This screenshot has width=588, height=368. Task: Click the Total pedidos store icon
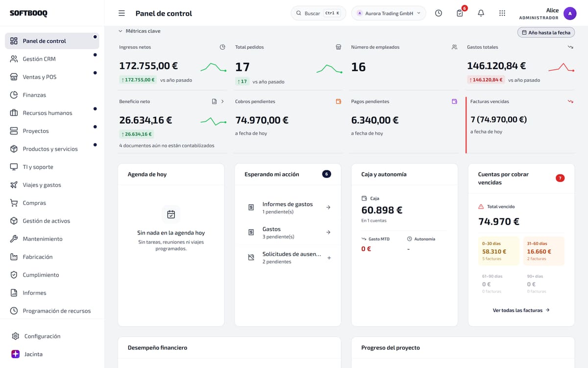(x=338, y=47)
